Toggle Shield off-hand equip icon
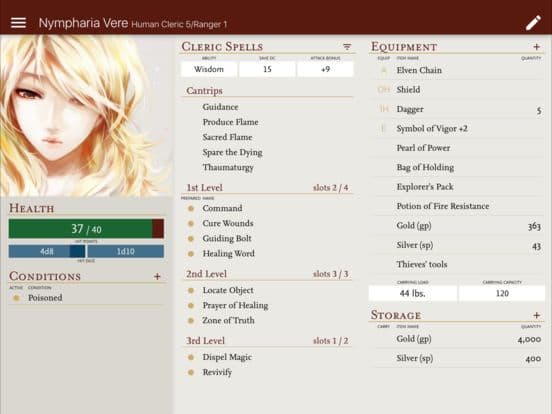The width and height of the screenshot is (552, 414). pyautogui.click(x=383, y=90)
